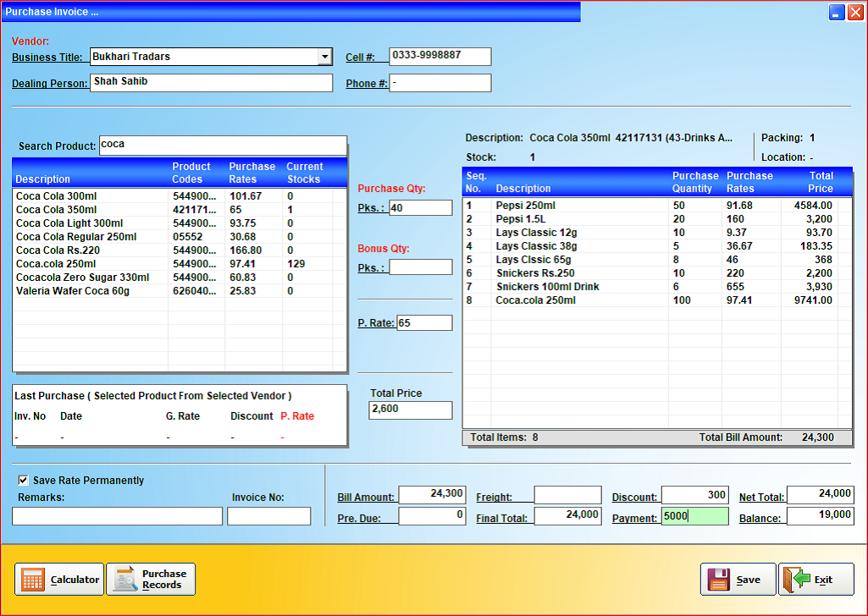Select invoice row Lays Clssic 65g

point(656,259)
